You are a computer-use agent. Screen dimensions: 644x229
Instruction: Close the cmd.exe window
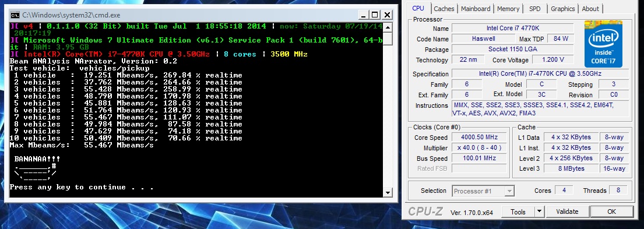[387, 15]
